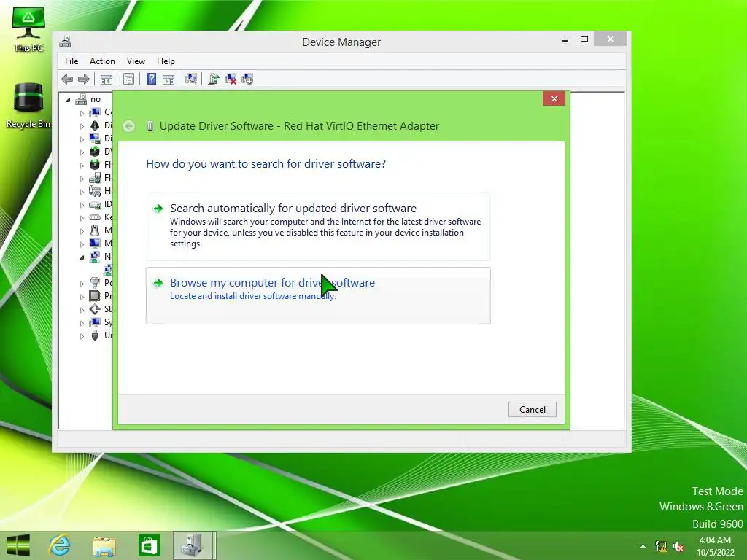Select the DVD/CD-ROM drives icon in tree
The height and width of the screenshot is (560, 747).
[x=95, y=152]
